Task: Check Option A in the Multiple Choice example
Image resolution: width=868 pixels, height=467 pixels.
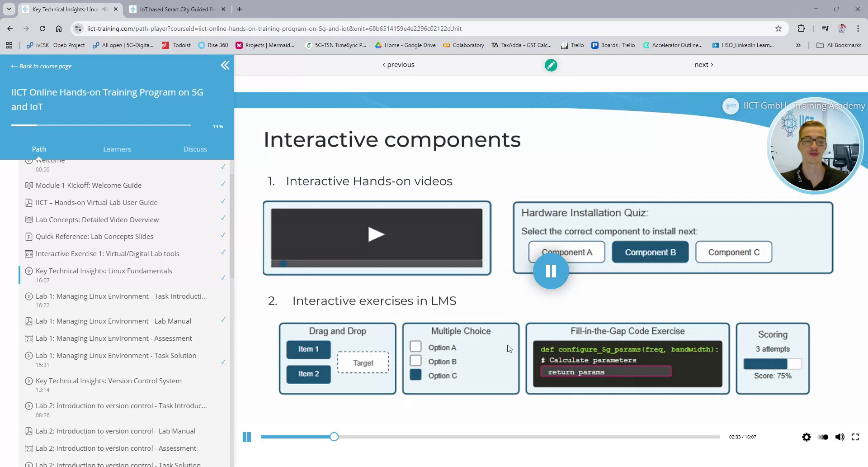Action: coord(415,347)
